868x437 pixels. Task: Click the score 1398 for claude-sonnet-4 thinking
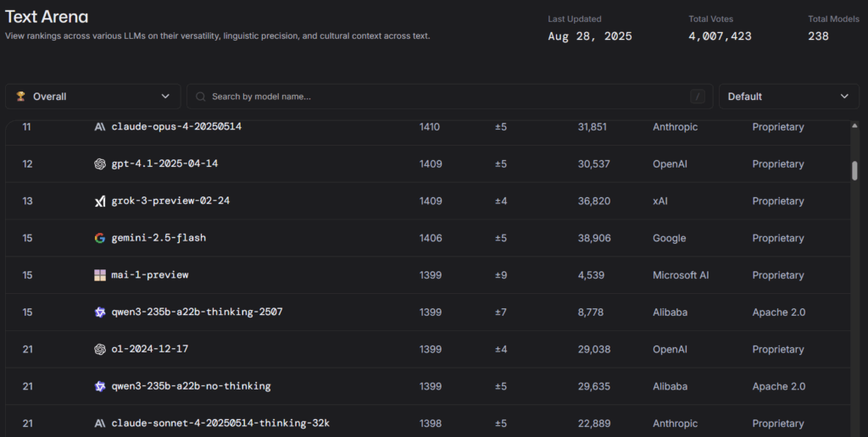[431, 423]
